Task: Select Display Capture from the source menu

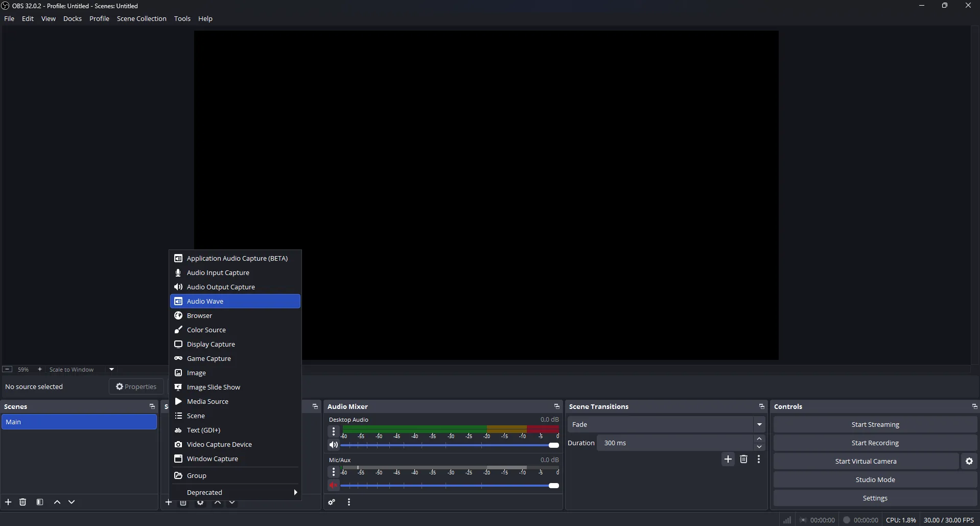Action: (211, 344)
